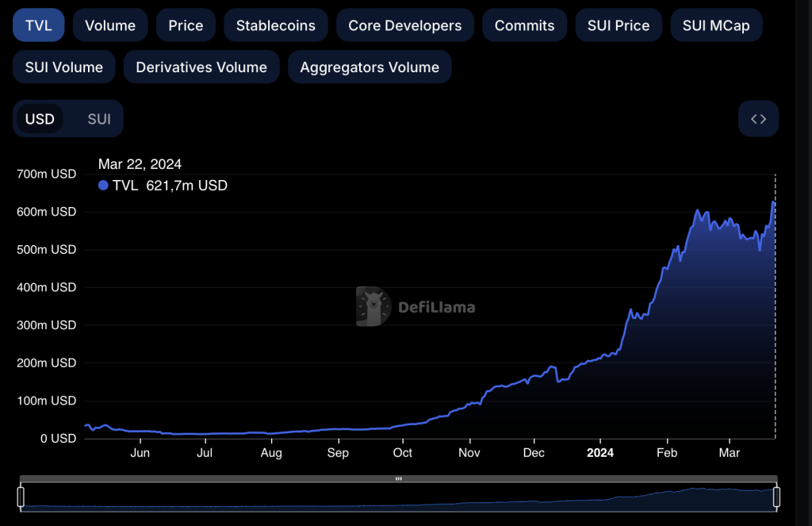Show Commits data on chart
The image size is (812, 526).
click(524, 25)
